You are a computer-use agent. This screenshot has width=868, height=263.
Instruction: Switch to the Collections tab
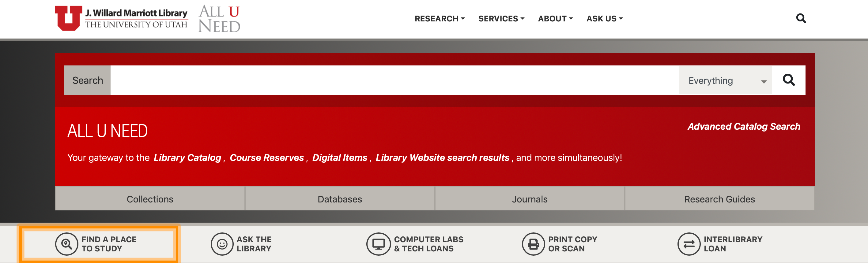pos(150,199)
